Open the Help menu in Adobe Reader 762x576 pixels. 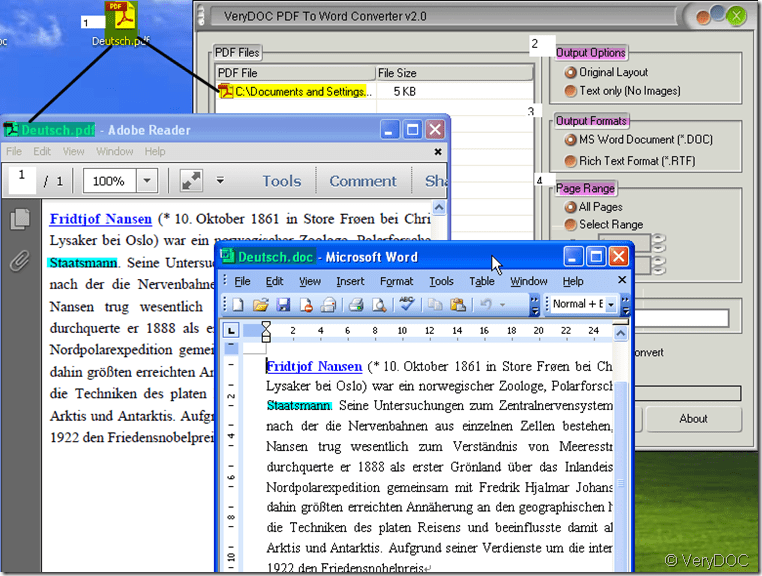155,152
